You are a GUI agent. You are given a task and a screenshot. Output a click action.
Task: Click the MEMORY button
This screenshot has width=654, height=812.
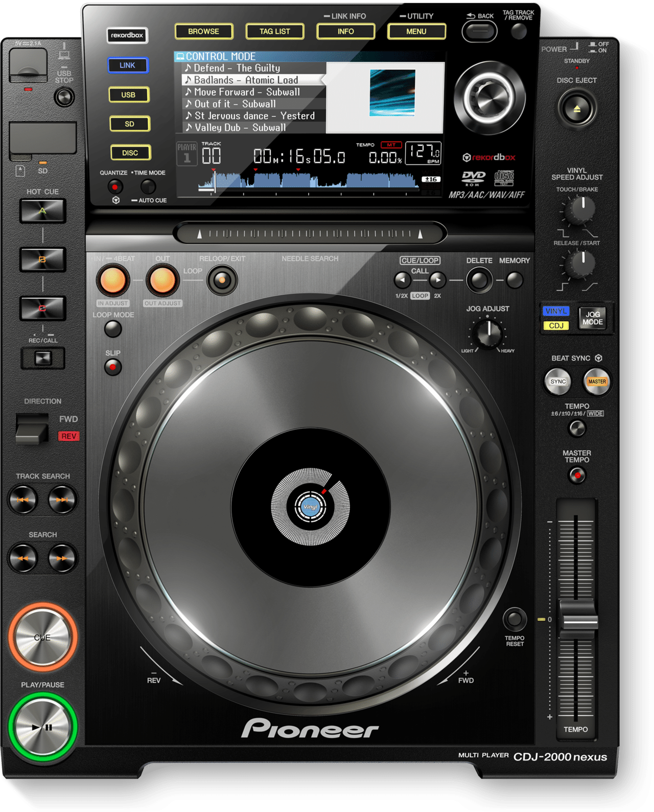pos(515,280)
